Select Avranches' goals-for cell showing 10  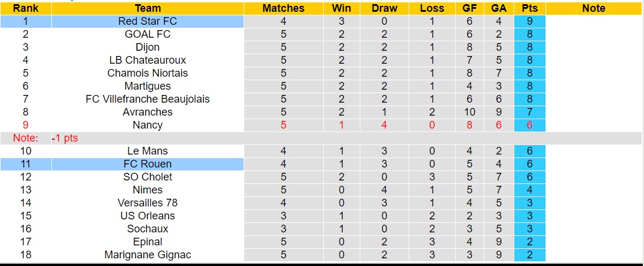[469, 112]
